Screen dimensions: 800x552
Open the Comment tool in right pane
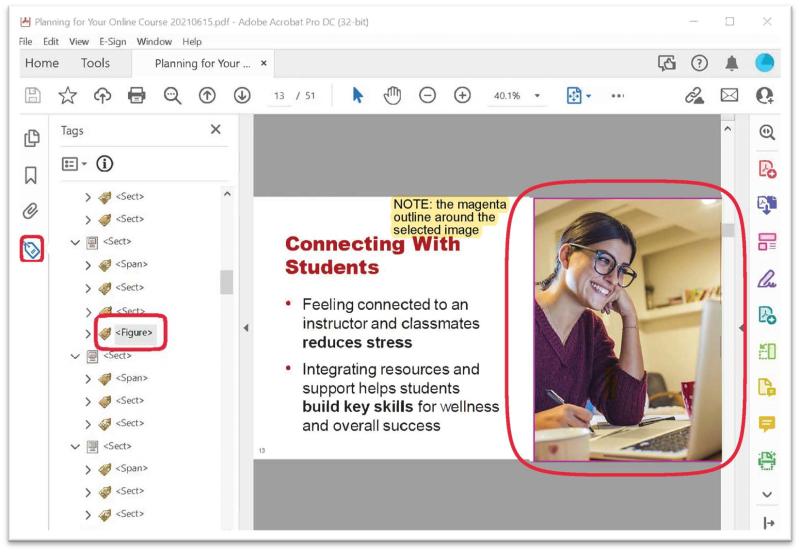[x=767, y=423]
